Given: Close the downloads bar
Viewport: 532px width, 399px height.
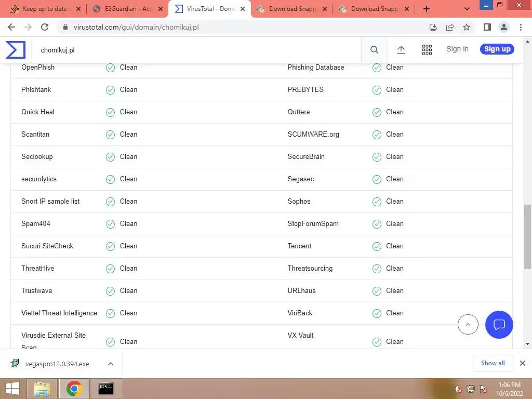Looking at the screenshot, I should coord(523,363).
